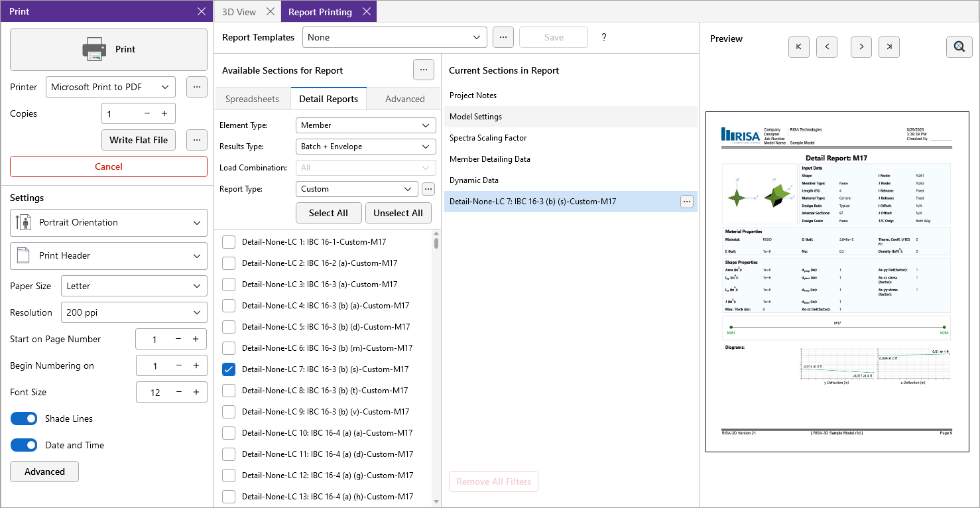Switch to the 3D View tab

click(x=239, y=12)
